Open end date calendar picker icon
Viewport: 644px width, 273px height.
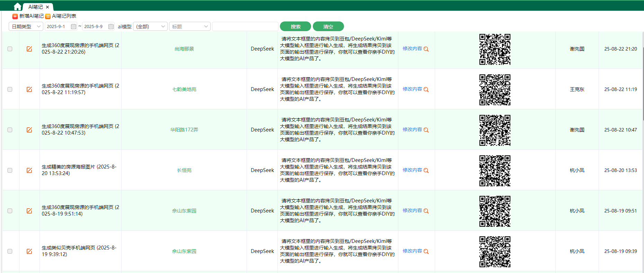111,27
